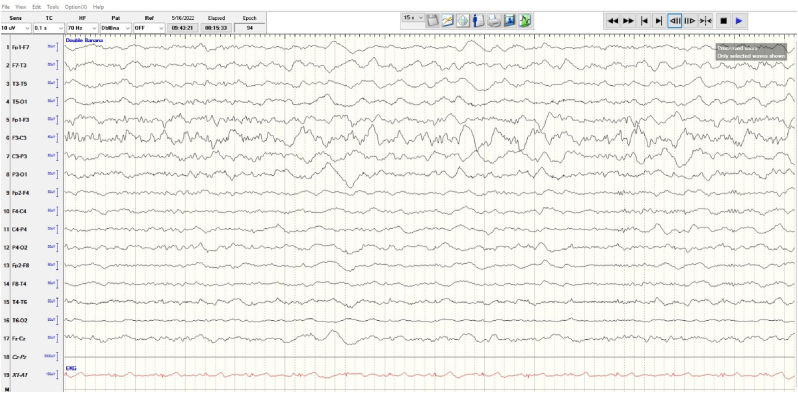
Task: Select channel 11 C4-P4 label
Action: pos(21,229)
